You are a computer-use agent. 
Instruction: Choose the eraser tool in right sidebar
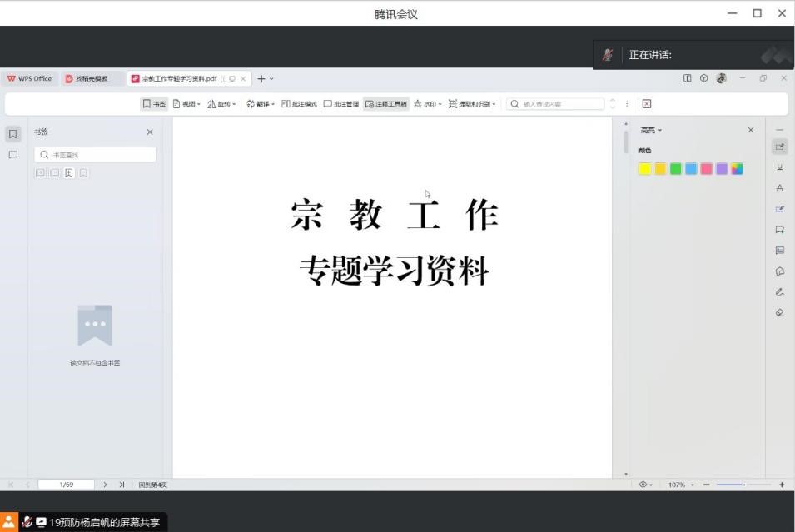[779, 313]
